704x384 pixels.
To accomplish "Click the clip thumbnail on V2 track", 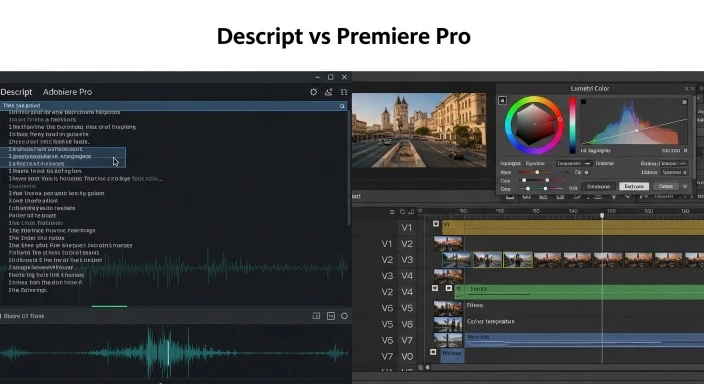I will pyautogui.click(x=448, y=243).
